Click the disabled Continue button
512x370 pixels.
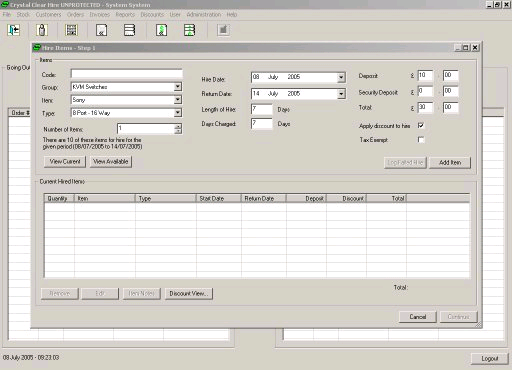tap(458, 317)
